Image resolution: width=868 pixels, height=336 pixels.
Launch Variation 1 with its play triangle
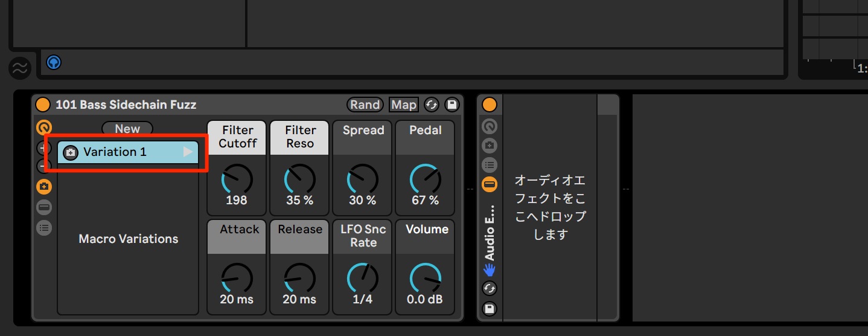coord(188,152)
